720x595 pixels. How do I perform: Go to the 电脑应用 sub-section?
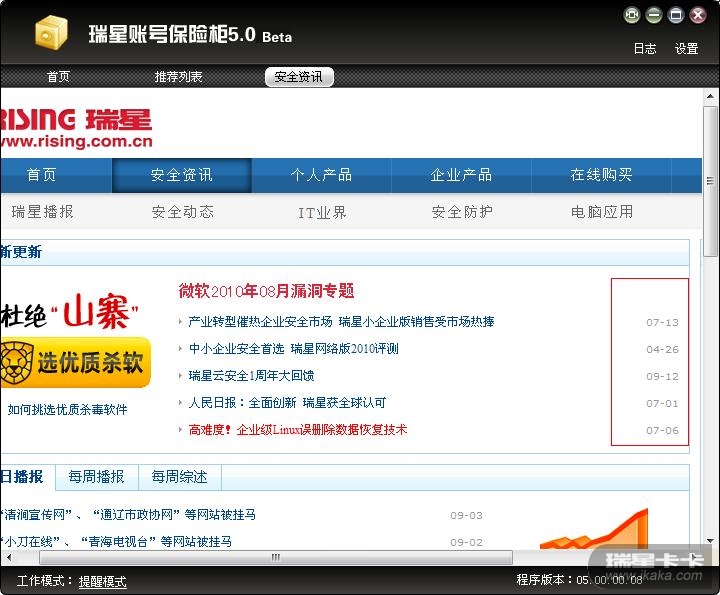pyautogui.click(x=602, y=212)
